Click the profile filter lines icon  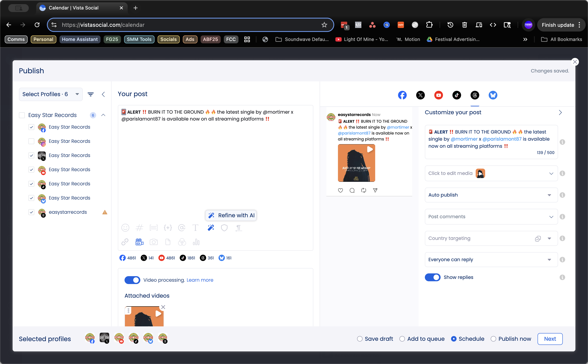(x=90, y=94)
